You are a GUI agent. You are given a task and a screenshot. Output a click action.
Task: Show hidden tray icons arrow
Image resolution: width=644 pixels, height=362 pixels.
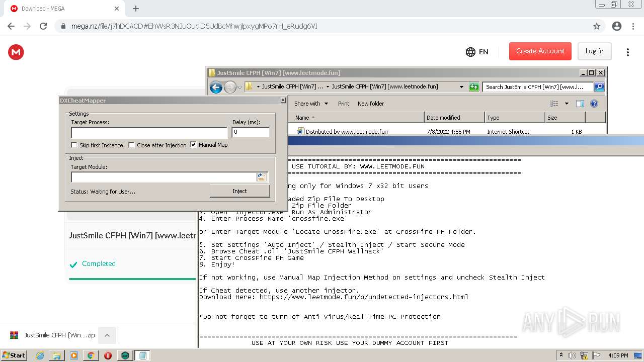point(561,355)
